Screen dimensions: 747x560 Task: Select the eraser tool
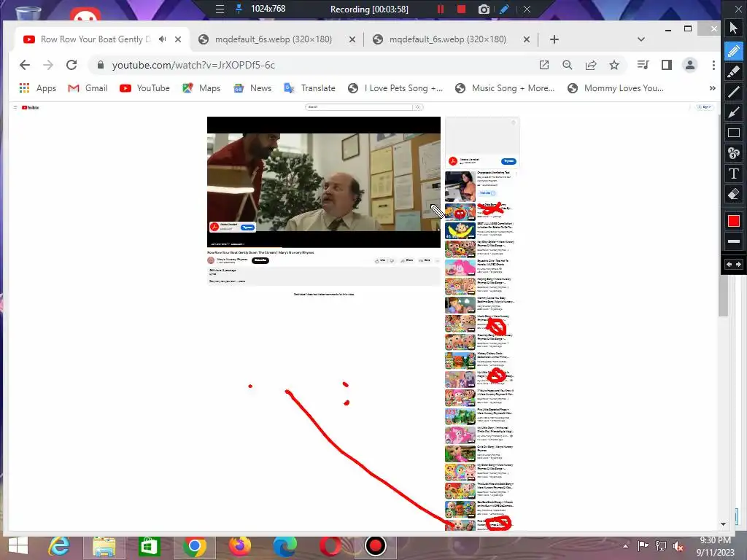click(x=734, y=194)
